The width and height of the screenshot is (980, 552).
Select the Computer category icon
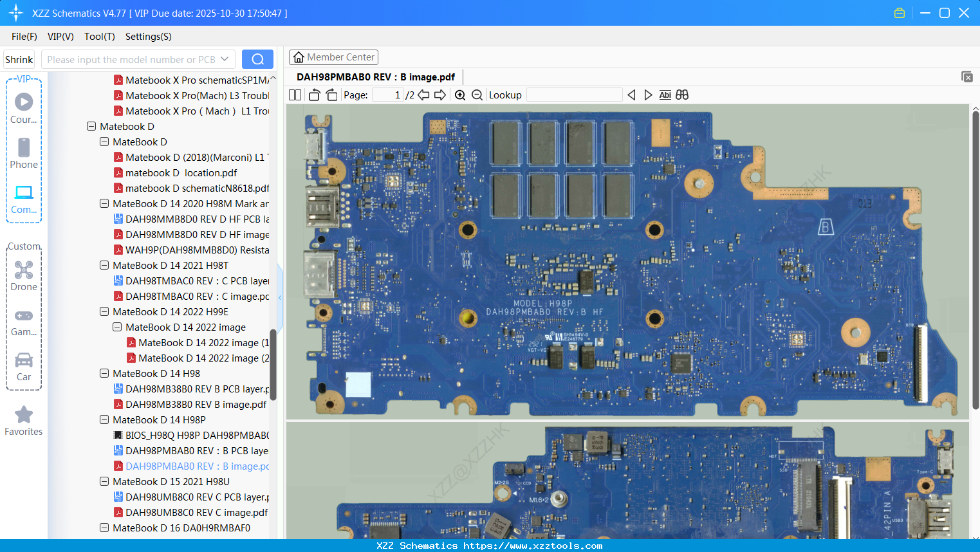coord(24,199)
